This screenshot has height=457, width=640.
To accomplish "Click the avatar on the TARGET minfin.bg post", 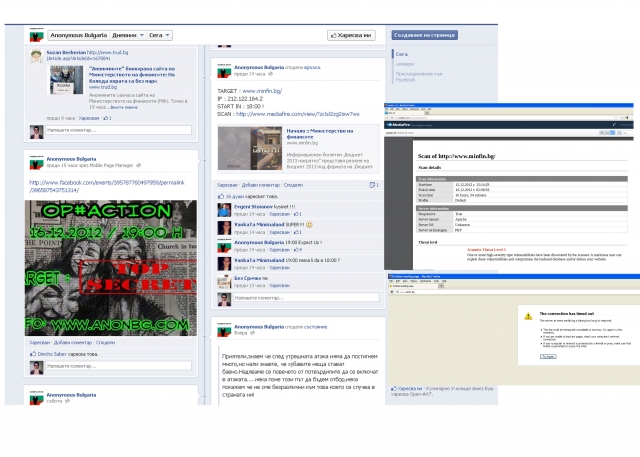I will pos(224,71).
